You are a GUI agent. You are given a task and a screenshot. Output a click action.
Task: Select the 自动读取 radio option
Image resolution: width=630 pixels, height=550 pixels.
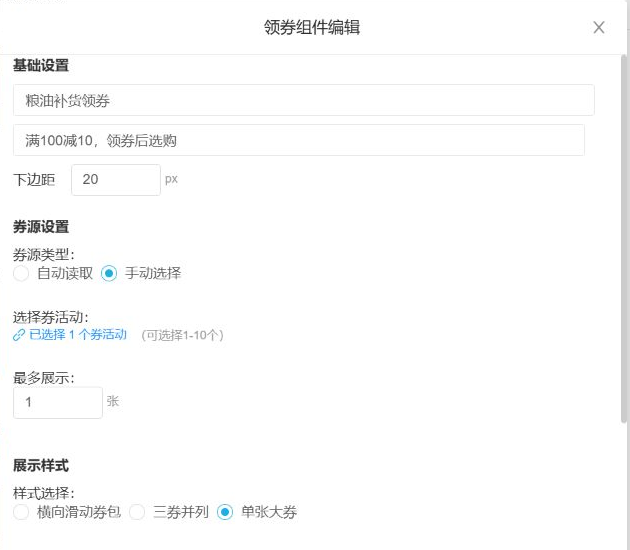pos(21,274)
